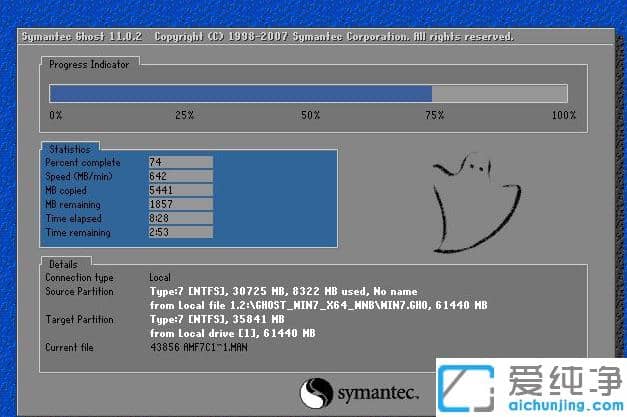Click the aichunjing.com watermark link
The width and height of the screenshot is (627, 417).
563,404
